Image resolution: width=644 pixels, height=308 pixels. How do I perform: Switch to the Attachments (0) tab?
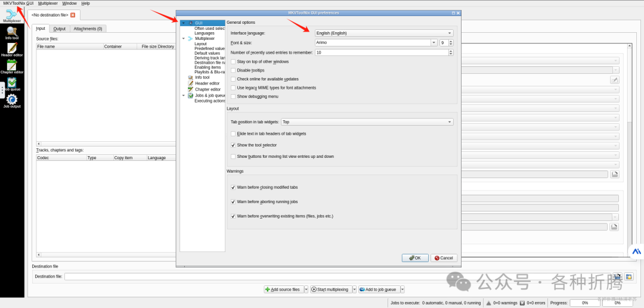coord(88,29)
